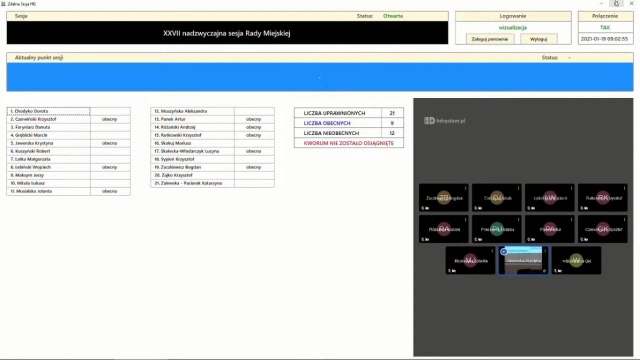The width and height of the screenshot is (640, 360).
Task: Open the Jaworska Krystyna video thumbnail
Action: pos(523,260)
